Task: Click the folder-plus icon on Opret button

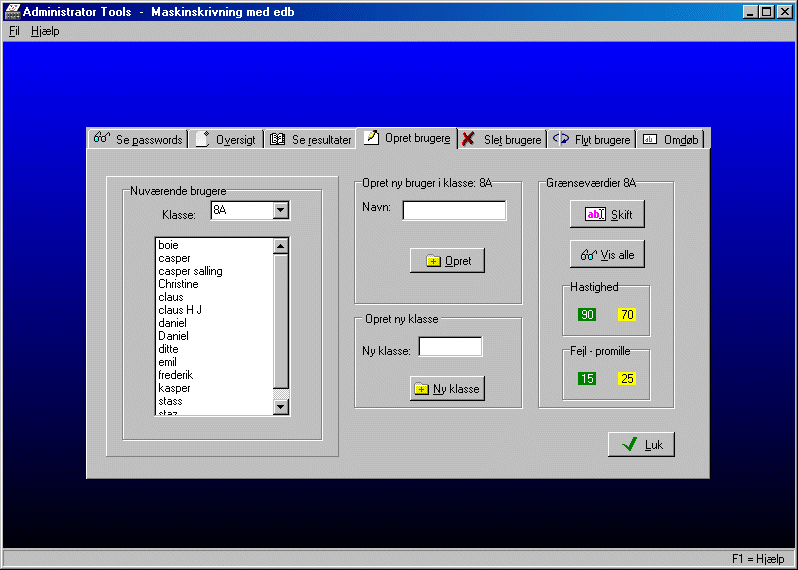Action: tap(433, 261)
